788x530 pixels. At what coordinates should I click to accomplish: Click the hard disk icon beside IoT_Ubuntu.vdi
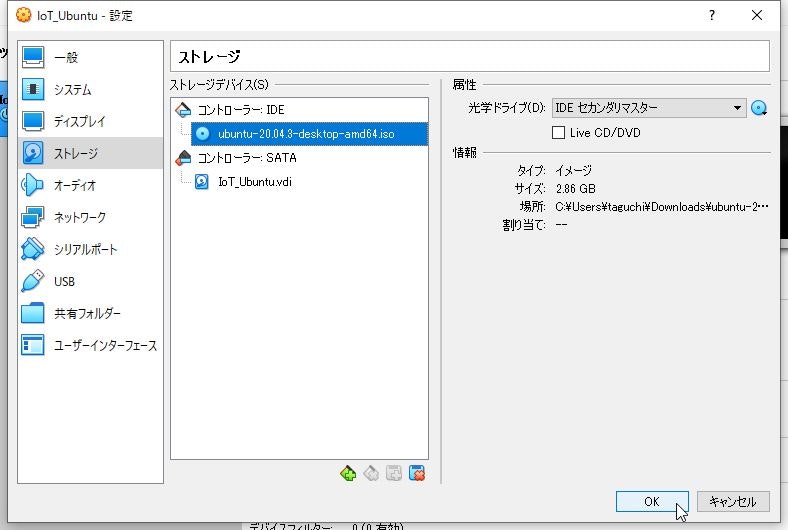[202, 182]
